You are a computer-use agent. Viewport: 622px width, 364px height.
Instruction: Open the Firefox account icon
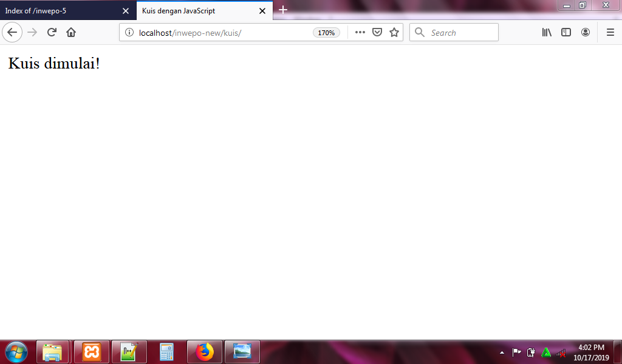[x=586, y=33]
